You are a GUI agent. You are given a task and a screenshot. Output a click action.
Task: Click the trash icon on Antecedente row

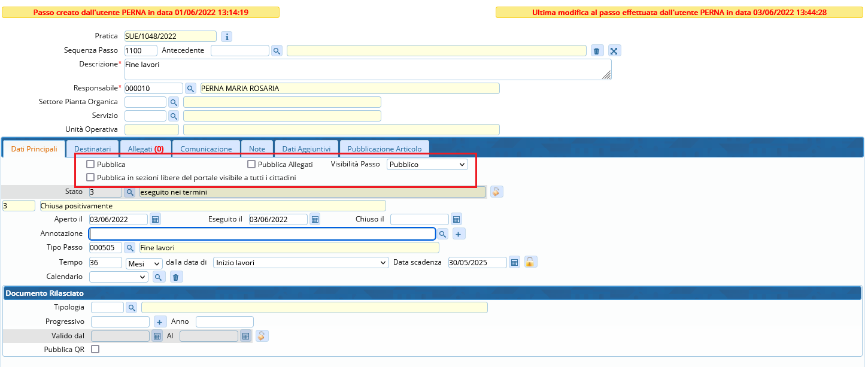pyautogui.click(x=597, y=51)
